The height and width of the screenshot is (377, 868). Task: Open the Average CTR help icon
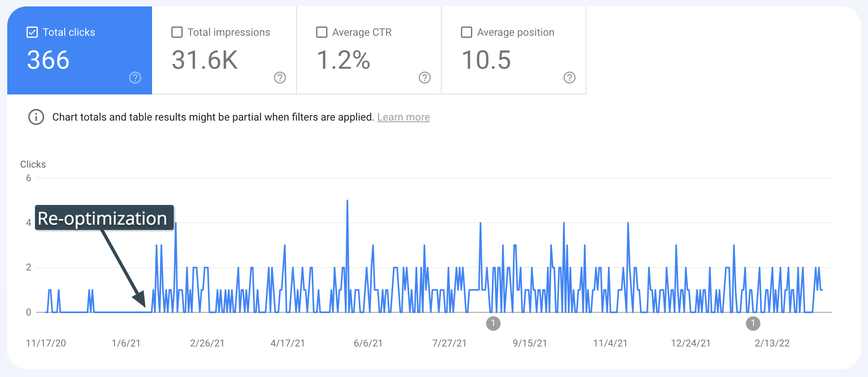(425, 78)
